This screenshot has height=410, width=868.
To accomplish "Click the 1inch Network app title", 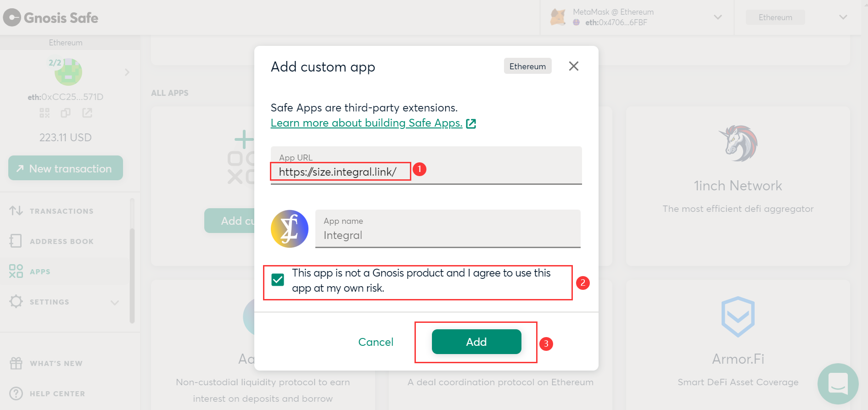I will (x=738, y=186).
